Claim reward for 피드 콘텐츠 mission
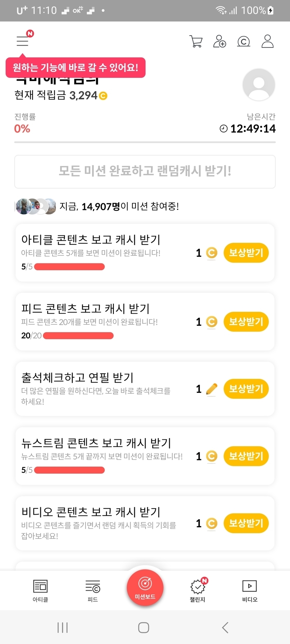The height and width of the screenshot is (644, 290). pyautogui.click(x=246, y=322)
